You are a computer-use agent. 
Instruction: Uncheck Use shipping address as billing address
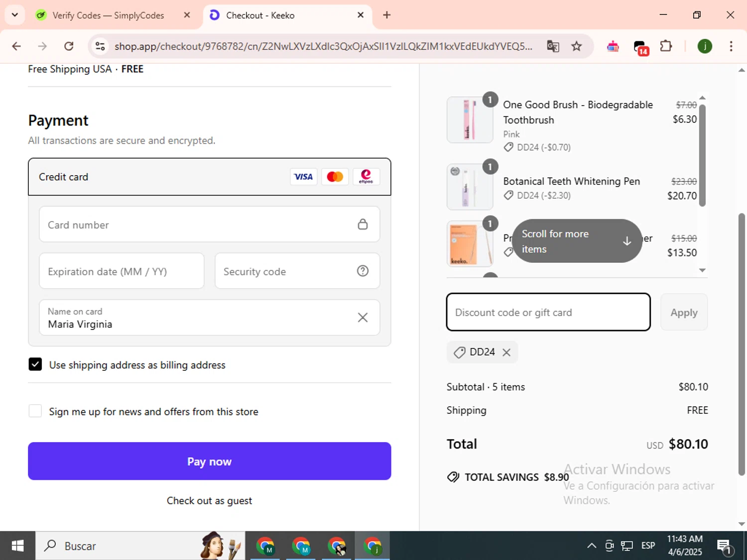(x=35, y=364)
